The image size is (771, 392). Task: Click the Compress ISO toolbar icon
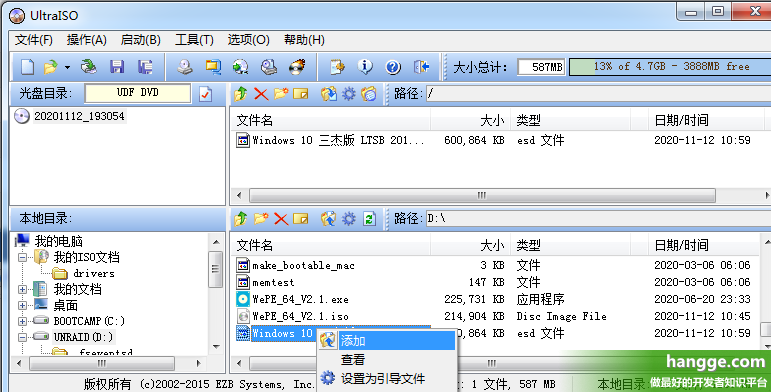pos(213,67)
